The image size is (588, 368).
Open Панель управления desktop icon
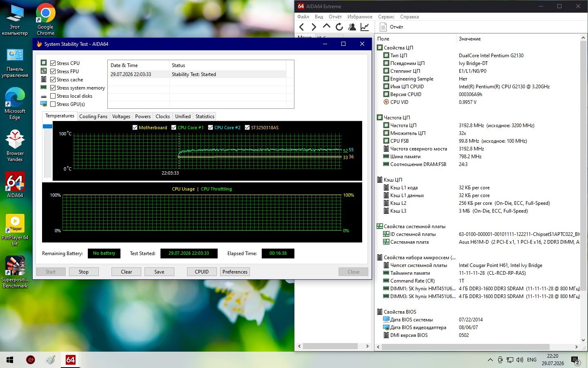(x=15, y=63)
